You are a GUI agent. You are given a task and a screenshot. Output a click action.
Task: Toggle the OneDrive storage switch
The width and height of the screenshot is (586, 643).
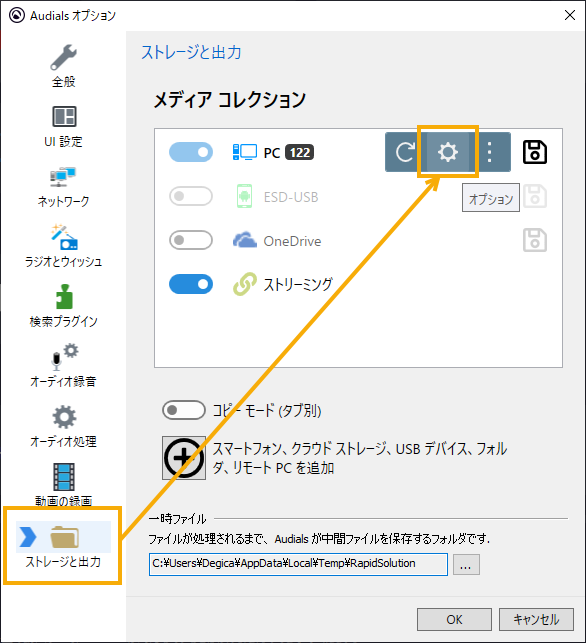pos(191,240)
